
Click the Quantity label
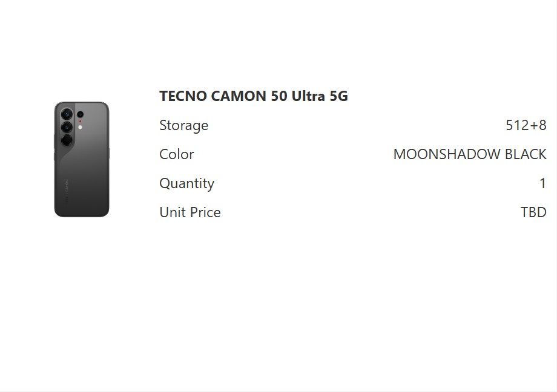pyautogui.click(x=186, y=183)
